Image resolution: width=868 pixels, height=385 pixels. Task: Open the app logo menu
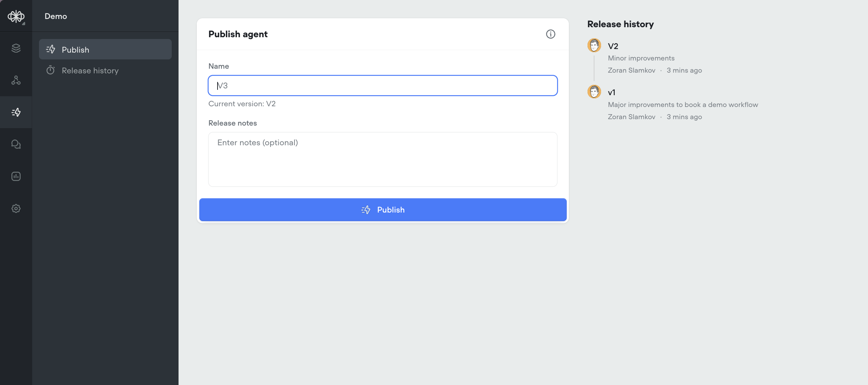tap(16, 16)
